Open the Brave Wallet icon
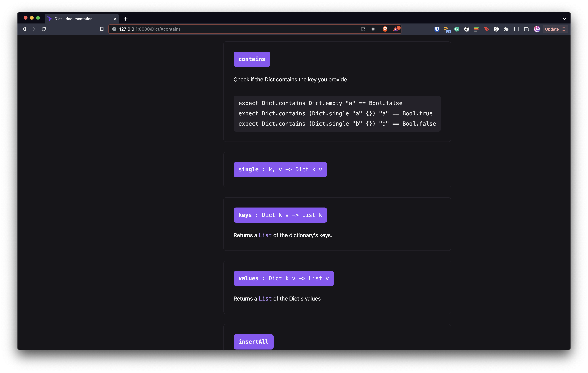The height and width of the screenshot is (373, 588). tap(526, 29)
